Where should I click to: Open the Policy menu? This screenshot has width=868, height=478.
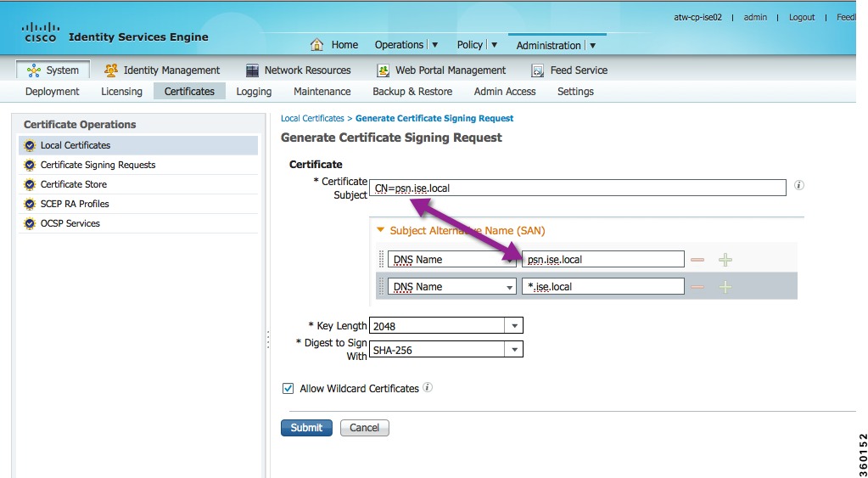coord(469,45)
